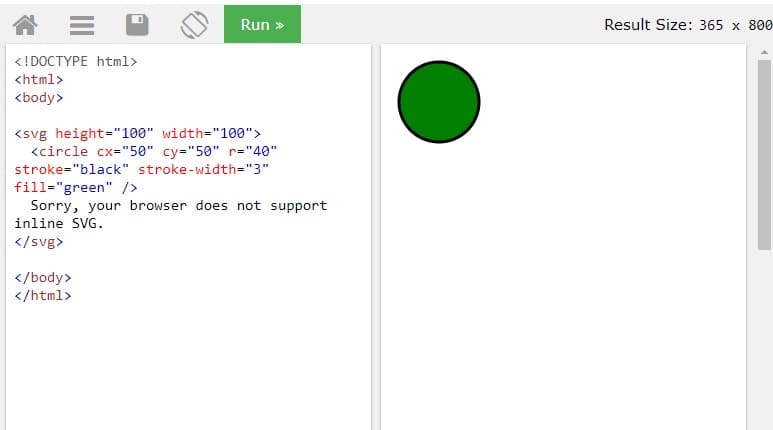Click the green circle in the result
Screen dimensions: 773x430
(x=439, y=101)
